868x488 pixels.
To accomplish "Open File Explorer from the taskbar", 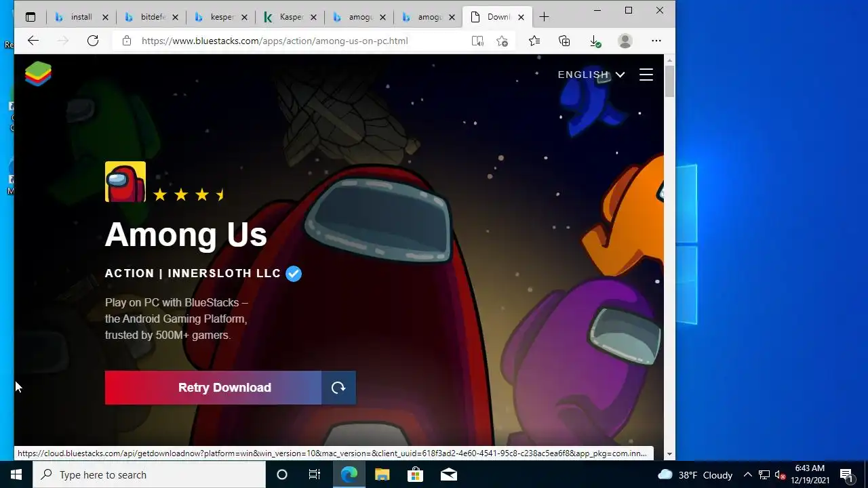I will coord(382,474).
